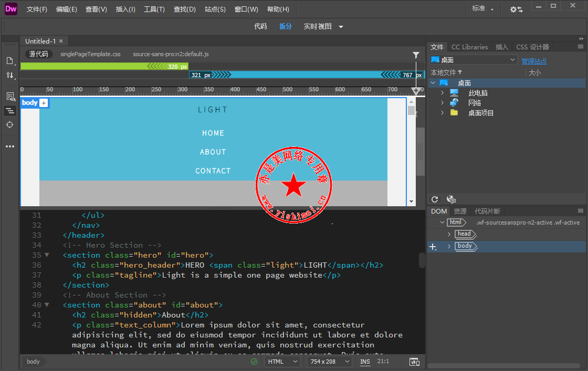
Task: Click the html tag in DOM panel
Action: (x=456, y=222)
